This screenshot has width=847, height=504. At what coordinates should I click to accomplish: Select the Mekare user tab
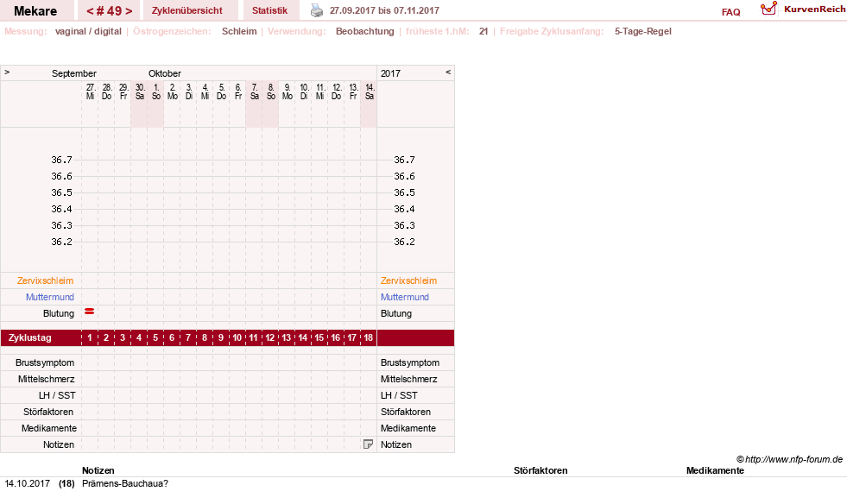35,11
